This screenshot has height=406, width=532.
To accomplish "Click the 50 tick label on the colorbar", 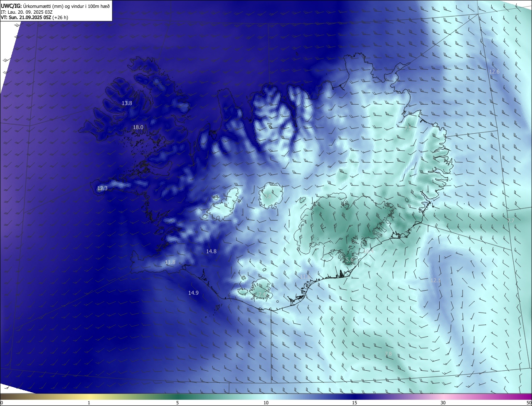I will click(x=529, y=403).
